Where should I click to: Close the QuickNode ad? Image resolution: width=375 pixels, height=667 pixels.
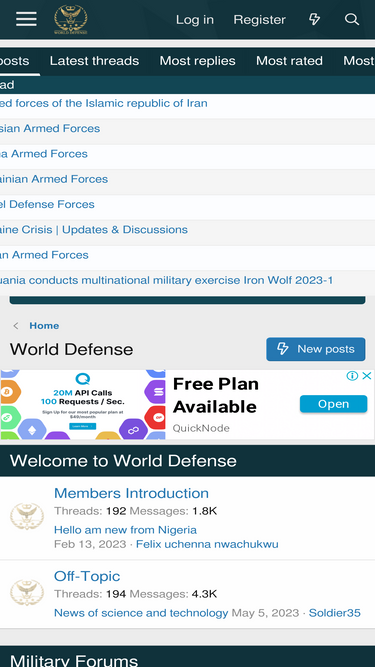[367, 376]
